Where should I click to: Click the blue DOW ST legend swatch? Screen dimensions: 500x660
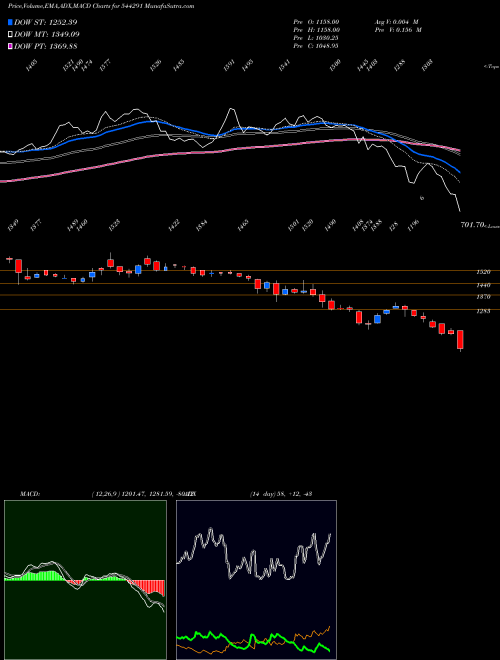click(x=11, y=22)
